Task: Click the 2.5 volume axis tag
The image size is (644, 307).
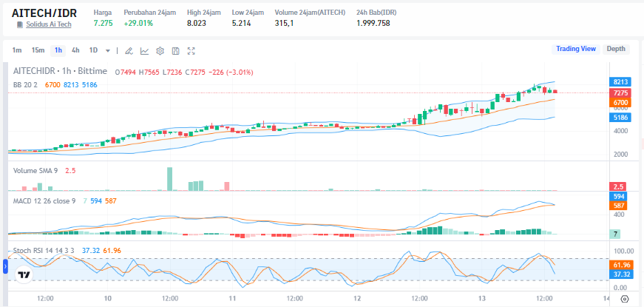Action: pos(617,187)
